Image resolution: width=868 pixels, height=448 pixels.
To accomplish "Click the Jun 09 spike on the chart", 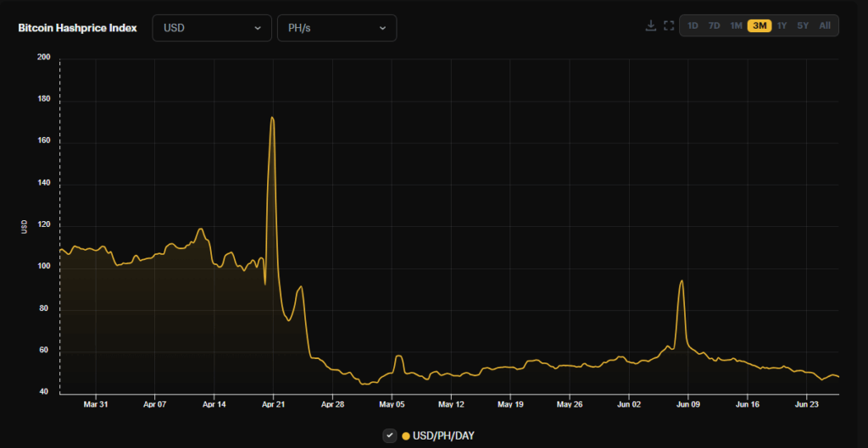I will (682, 281).
